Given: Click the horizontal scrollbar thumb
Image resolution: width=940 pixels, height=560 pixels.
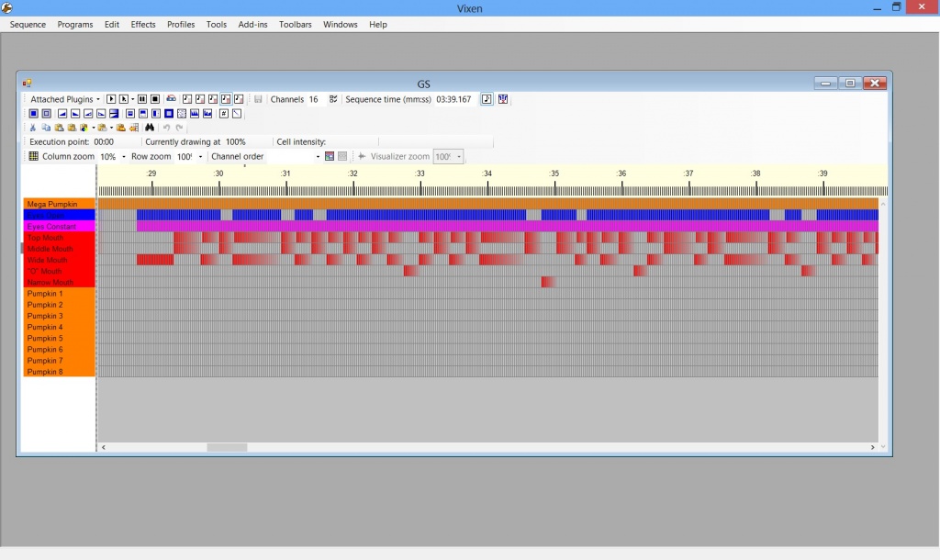Looking at the screenshot, I should coord(227,447).
